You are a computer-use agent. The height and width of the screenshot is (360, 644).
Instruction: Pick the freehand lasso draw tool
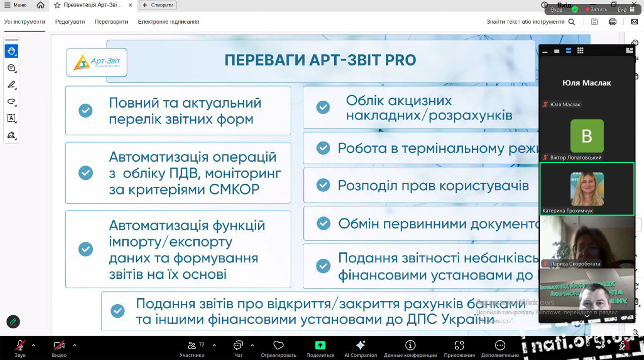point(11,102)
